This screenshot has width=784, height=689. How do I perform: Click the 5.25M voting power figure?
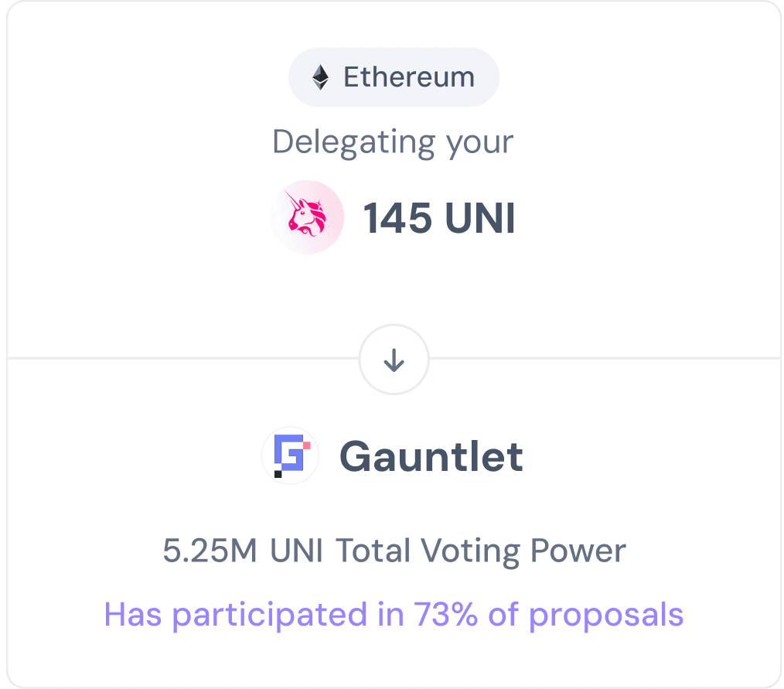click(x=210, y=551)
